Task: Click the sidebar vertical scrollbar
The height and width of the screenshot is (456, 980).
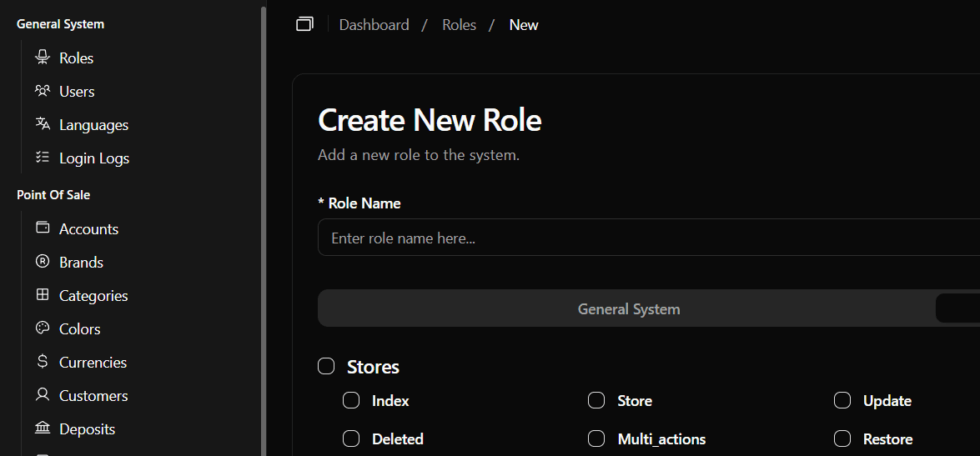Action: pos(264,231)
